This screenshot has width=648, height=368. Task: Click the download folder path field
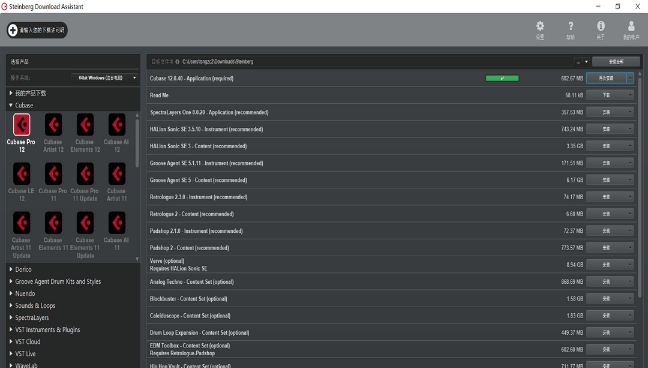(376, 62)
